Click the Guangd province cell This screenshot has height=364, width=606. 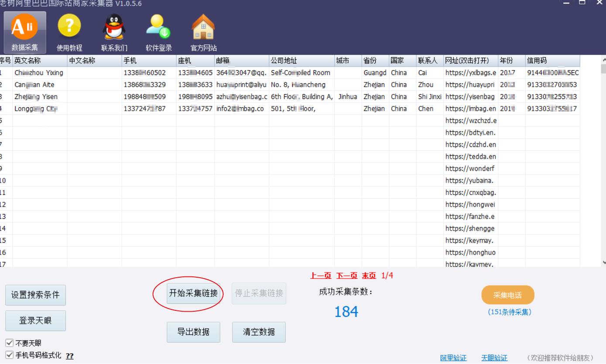point(375,73)
